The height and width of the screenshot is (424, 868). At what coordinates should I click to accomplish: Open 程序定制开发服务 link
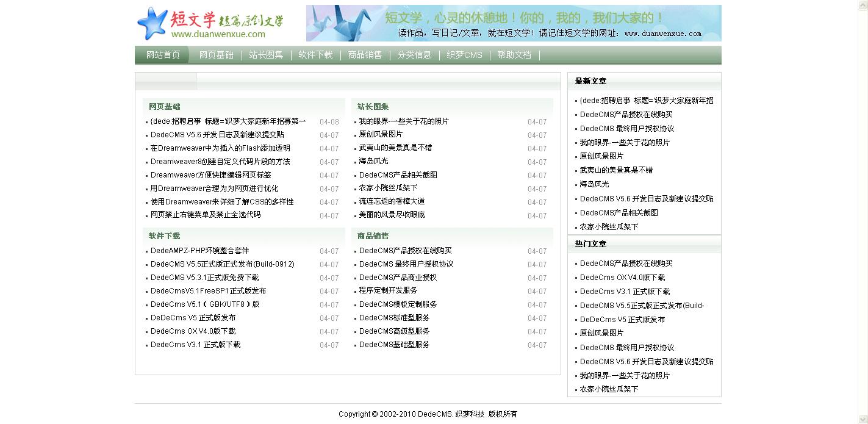[x=388, y=290]
